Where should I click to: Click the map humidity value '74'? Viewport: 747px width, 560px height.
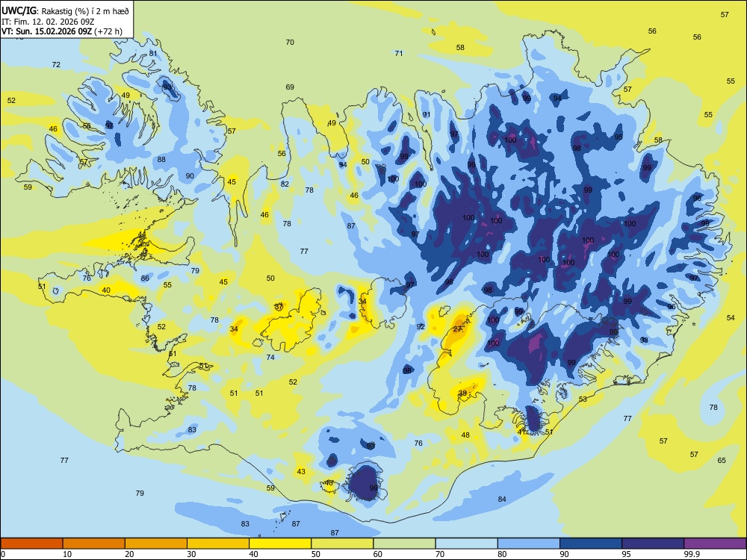click(x=270, y=358)
